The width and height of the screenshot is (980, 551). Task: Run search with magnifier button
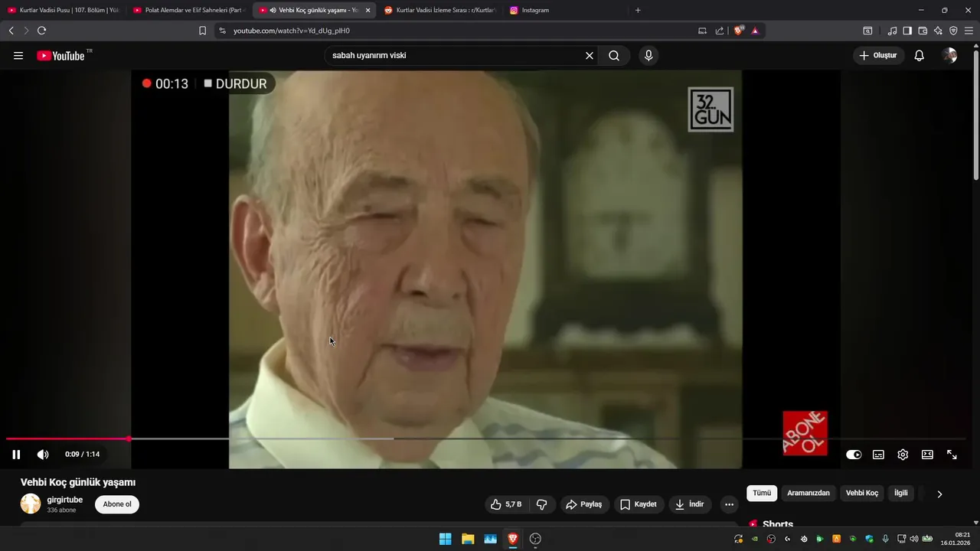614,56
